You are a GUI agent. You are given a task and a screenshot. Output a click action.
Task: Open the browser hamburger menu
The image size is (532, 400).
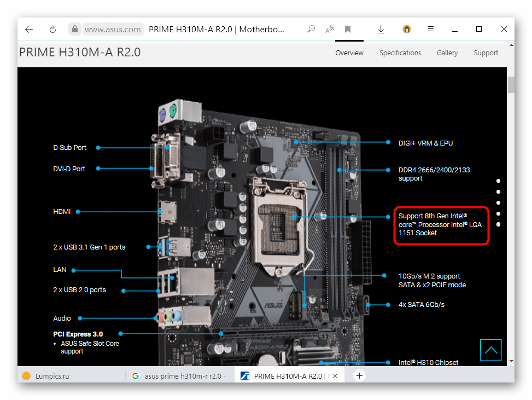pyautogui.click(x=431, y=29)
